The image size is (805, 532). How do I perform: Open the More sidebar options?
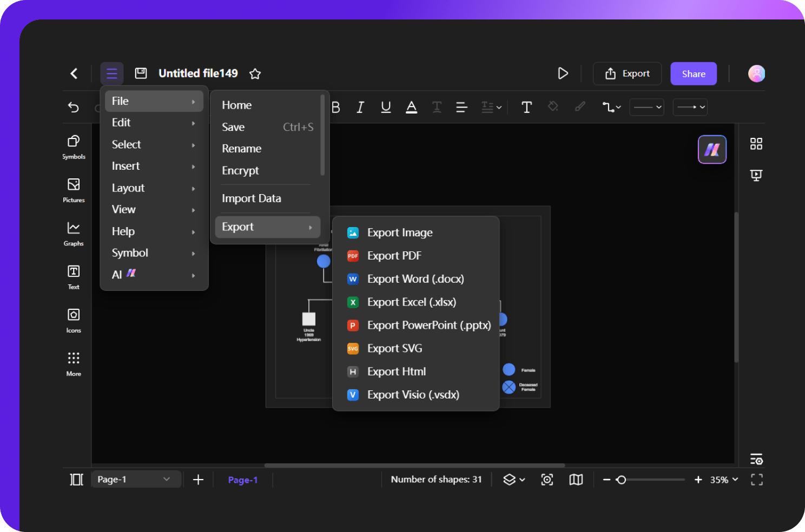pyautogui.click(x=74, y=364)
